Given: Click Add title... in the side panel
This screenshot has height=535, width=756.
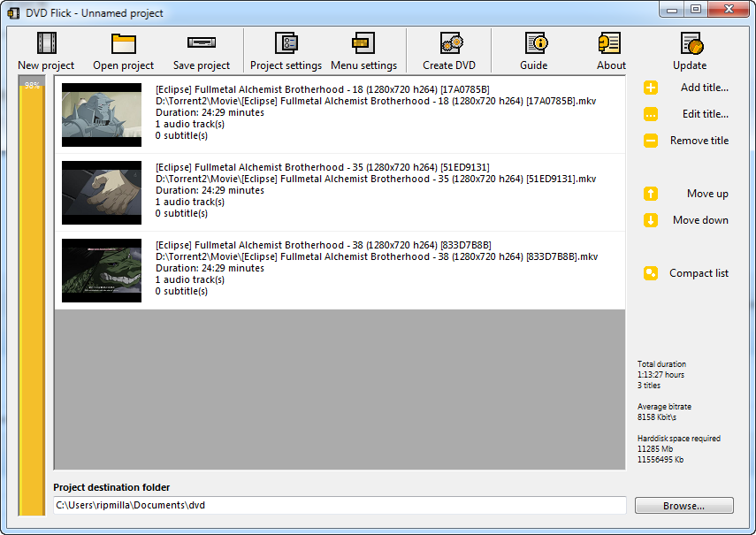Looking at the screenshot, I should point(690,88).
